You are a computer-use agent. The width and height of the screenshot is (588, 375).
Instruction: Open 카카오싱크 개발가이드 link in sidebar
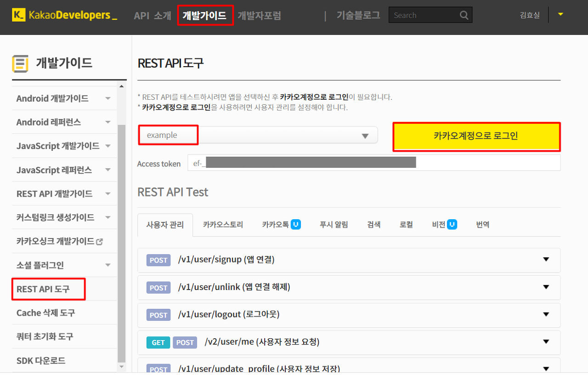tap(55, 241)
